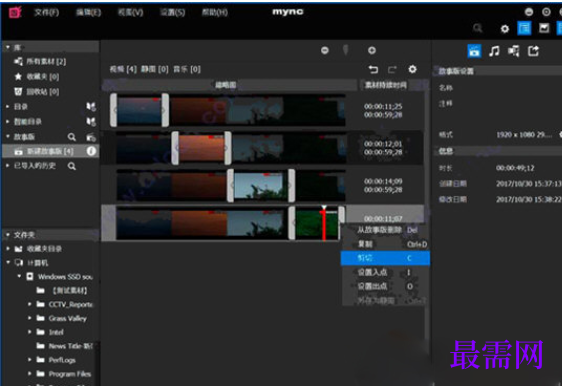Expand the Grass Valley folder
Screen dimensions: 562x386
tap(30, 318)
